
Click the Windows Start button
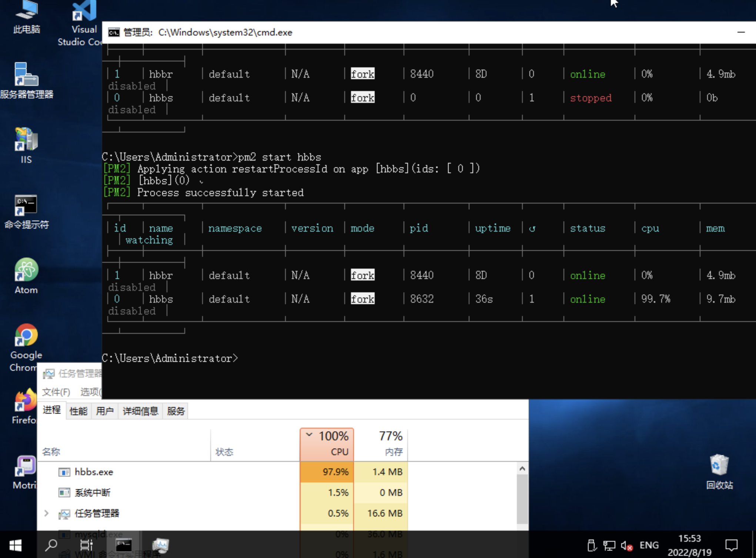click(x=15, y=545)
